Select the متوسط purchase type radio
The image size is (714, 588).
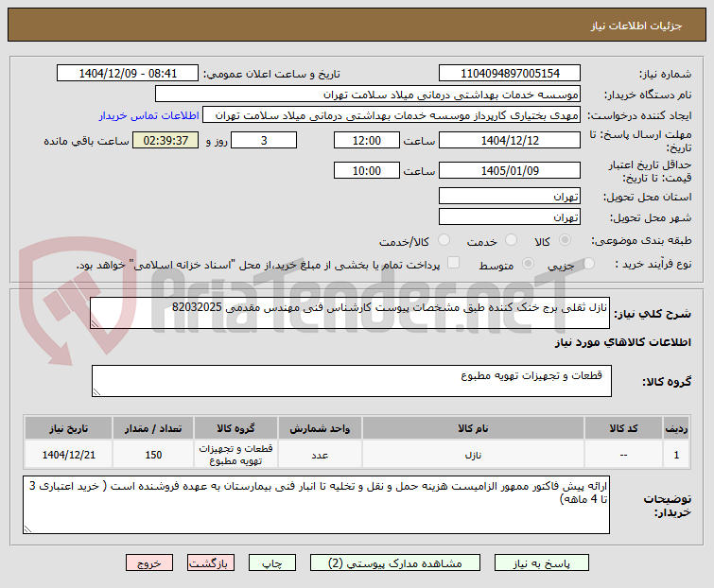[x=529, y=263]
